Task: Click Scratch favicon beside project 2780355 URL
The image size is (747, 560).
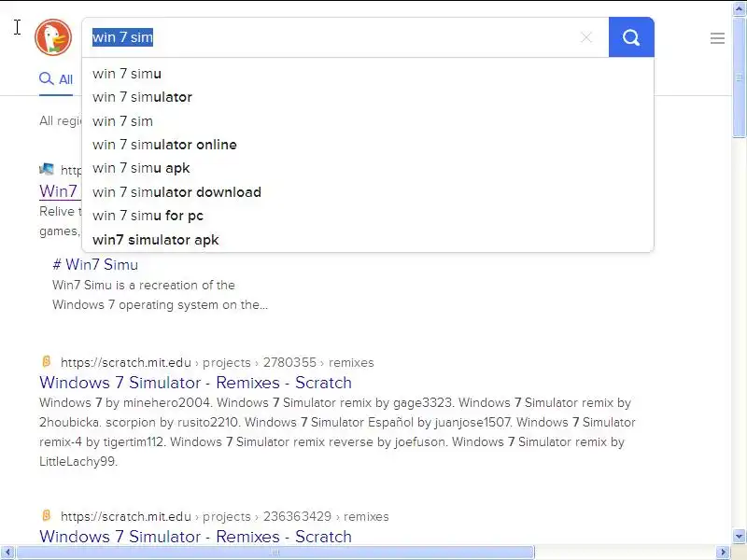Action: (x=46, y=361)
